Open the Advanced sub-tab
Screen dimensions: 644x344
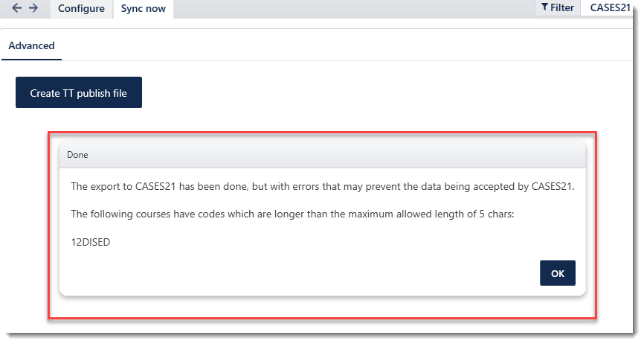(x=32, y=45)
